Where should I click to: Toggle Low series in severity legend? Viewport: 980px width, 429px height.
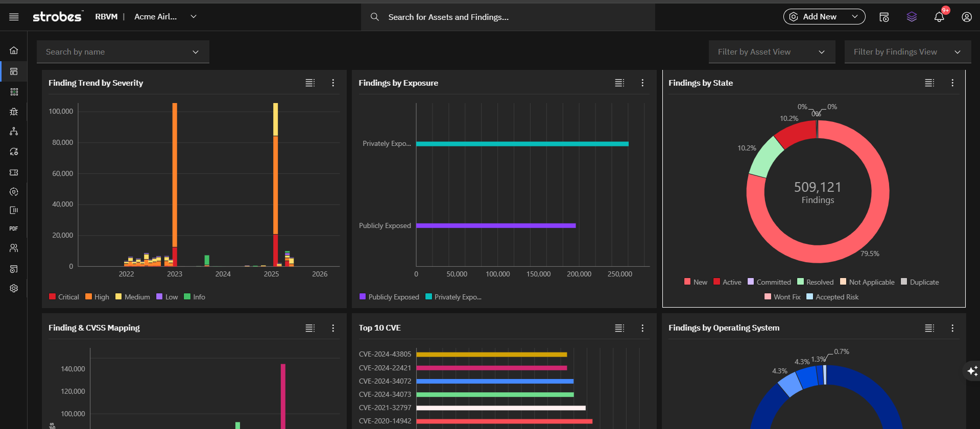tap(167, 297)
